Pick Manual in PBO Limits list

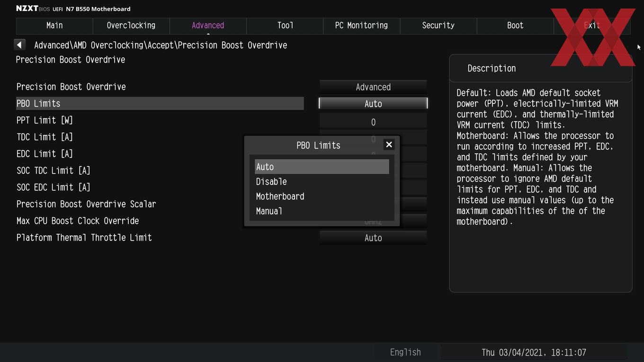click(x=322, y=211)
